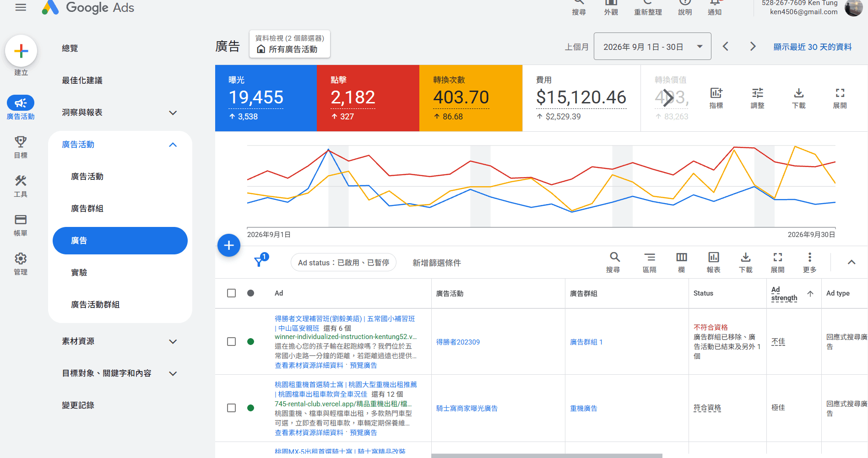868x458 pixels.
Task: Open campaign 得勝者202309 link
Action: (458, 342)
